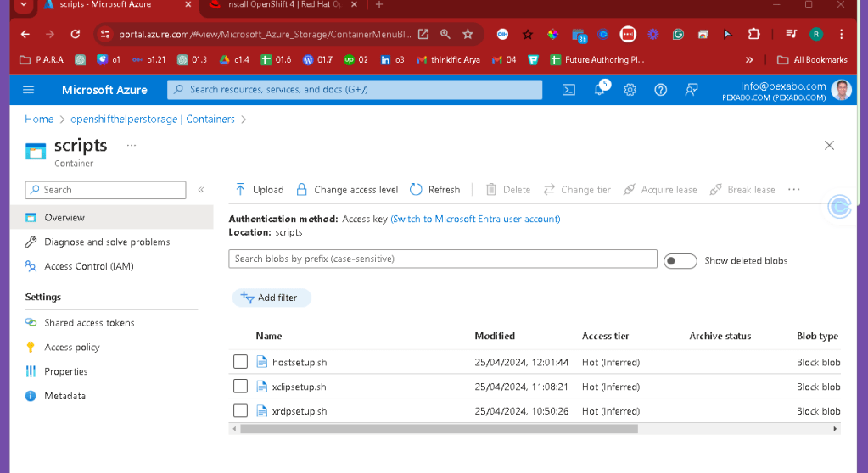The height and width of the screenshot is (473, 868).
Task: Sort by the Archive status column header
Action: point(720,336)
